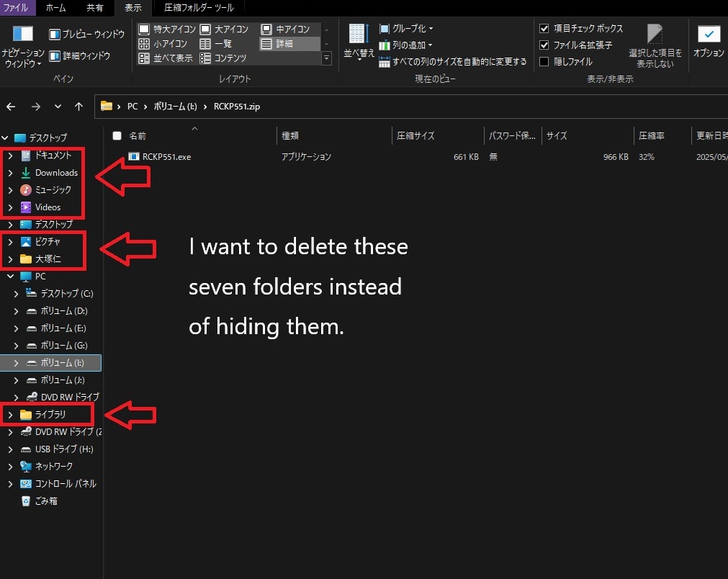Expand ボリューム (J:) drive node

(x=16, y=380)
